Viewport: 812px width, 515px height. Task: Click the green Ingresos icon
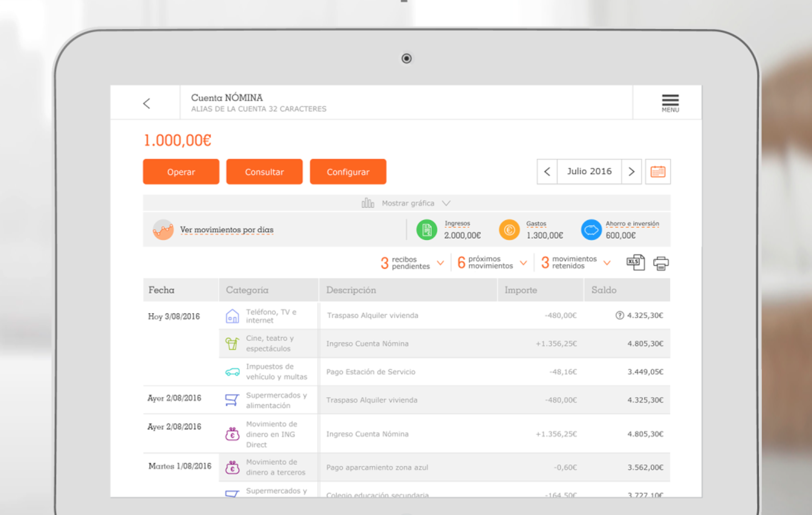[427, 230]
